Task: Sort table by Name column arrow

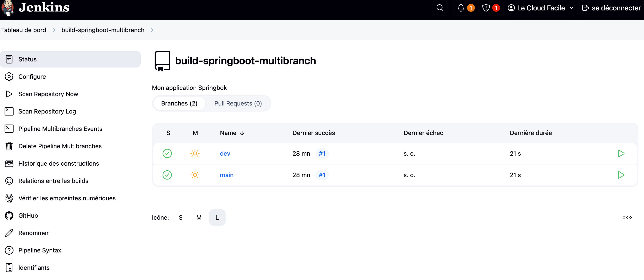Action: [x=242, y=133]
